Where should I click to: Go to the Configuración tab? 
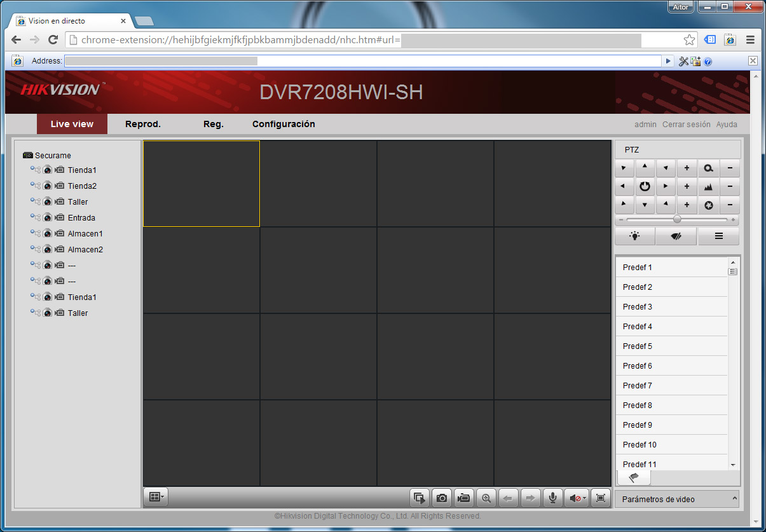click(284, 124)
